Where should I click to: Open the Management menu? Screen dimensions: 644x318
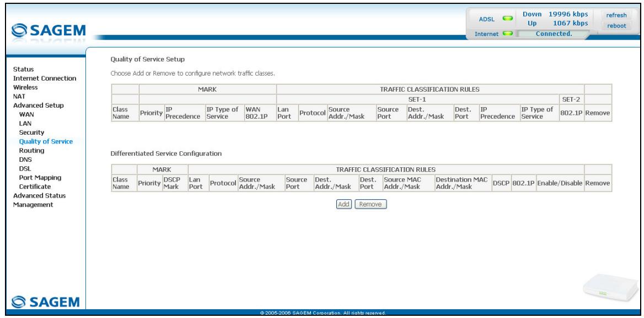(33, 205)
